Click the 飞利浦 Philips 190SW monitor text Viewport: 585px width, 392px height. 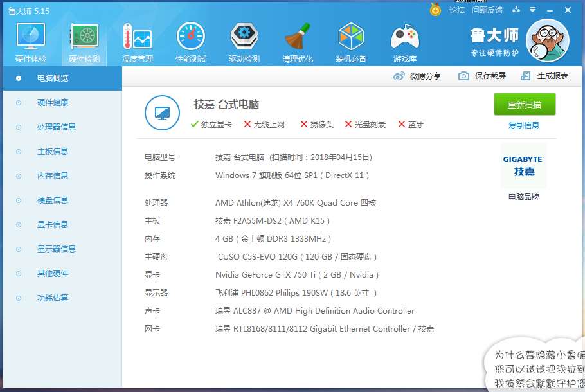296,293
